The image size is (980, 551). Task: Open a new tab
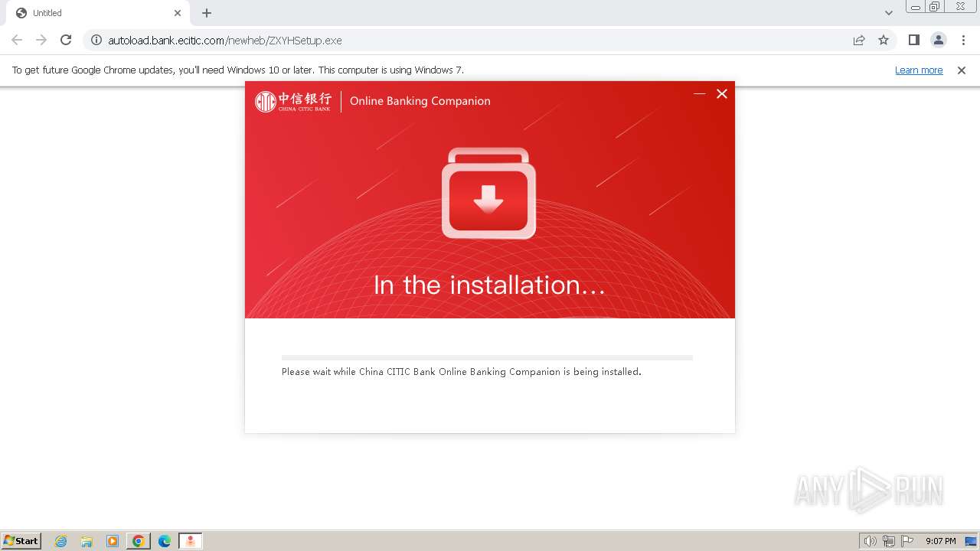click(207, 13)
